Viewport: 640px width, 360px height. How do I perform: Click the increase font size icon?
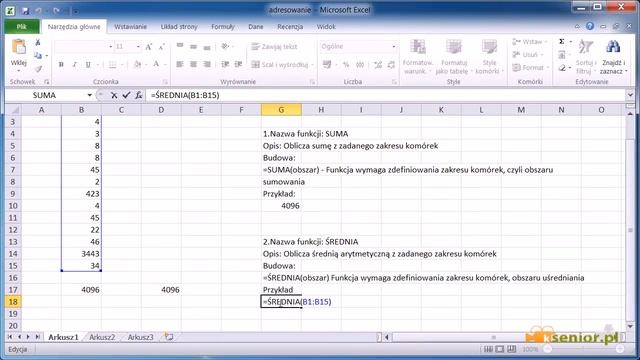tap(149, 47)
